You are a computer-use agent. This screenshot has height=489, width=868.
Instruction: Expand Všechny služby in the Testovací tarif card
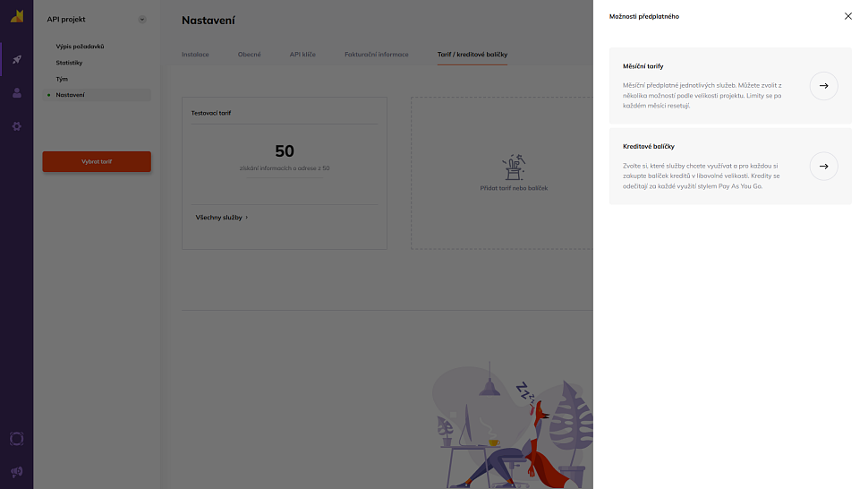click(x=222, y=218)
